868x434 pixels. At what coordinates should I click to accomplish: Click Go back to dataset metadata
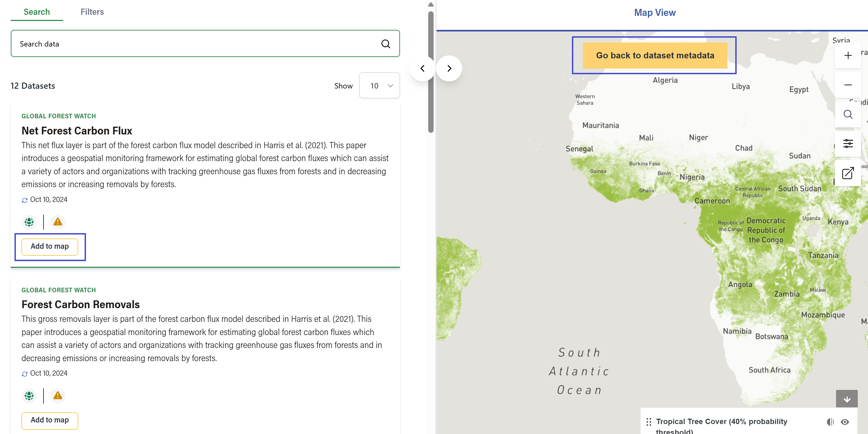(x=655, y=55)
